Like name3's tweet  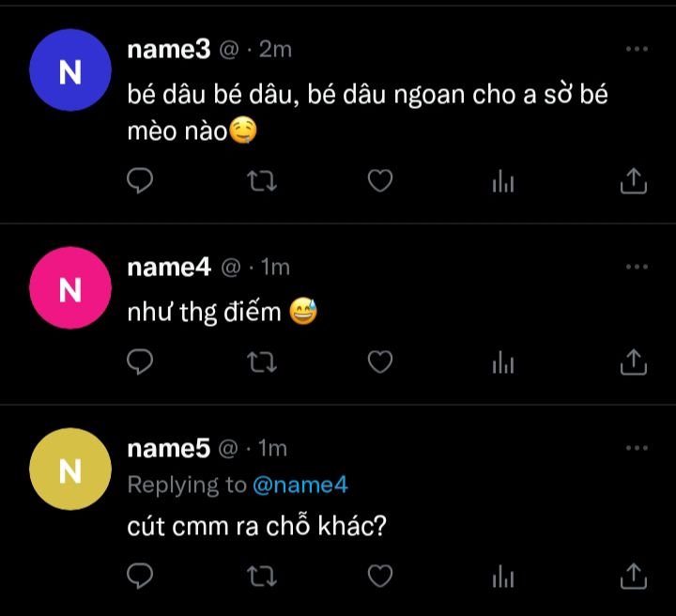pyautogui.click(x=379, y=180)
